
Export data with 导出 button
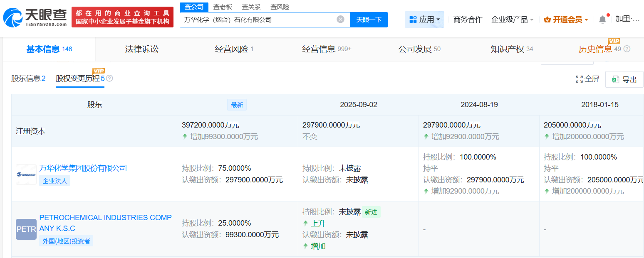click(x=624, y=79)
